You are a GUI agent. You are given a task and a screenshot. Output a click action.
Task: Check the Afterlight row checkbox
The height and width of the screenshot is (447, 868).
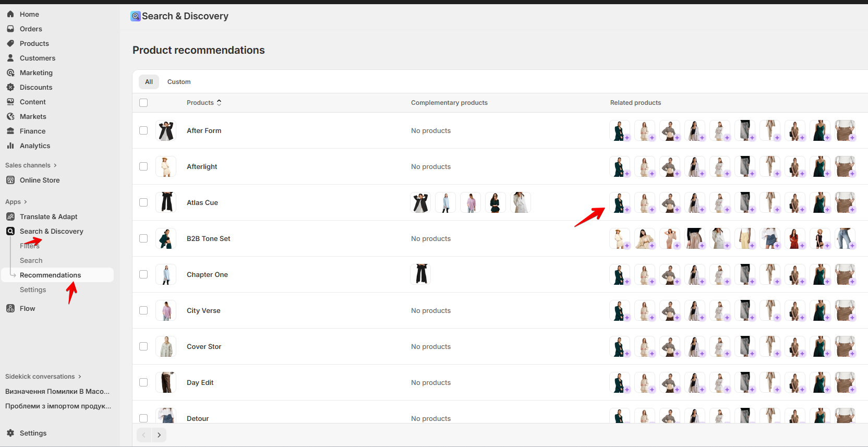pyautogui.click(x=143, y=166)
